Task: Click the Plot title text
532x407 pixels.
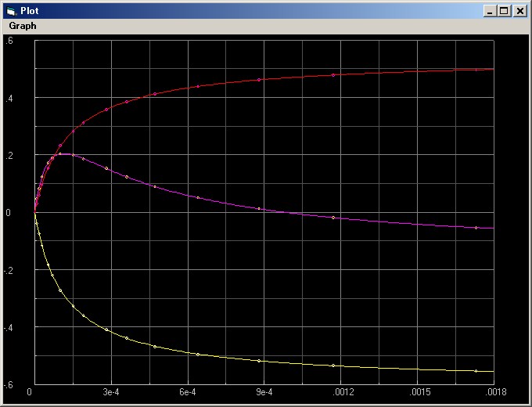Action: point(30,11)
